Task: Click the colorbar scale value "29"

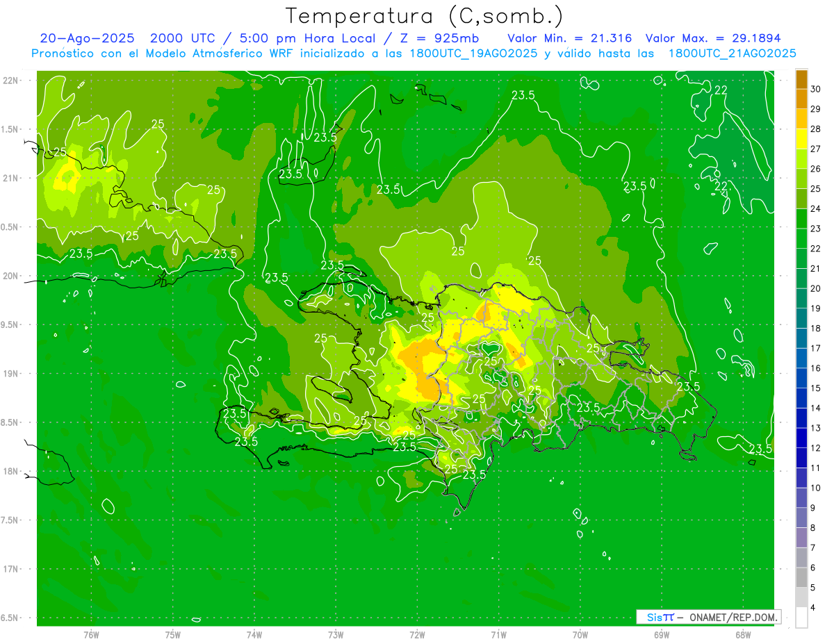Action: (816, 109)
